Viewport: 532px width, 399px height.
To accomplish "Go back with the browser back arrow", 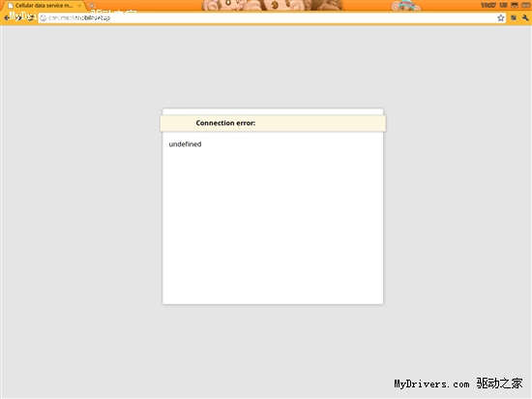I will tap(7, 17).
